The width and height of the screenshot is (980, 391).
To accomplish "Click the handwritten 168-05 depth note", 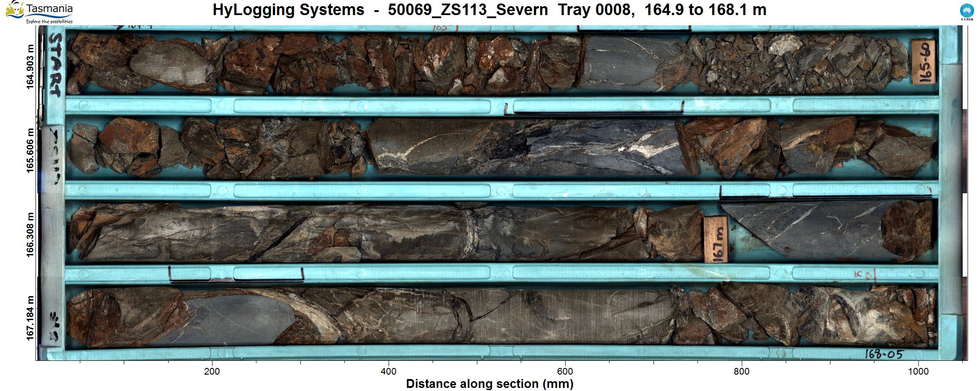I will pyautogui.click(x=883, y=354).
